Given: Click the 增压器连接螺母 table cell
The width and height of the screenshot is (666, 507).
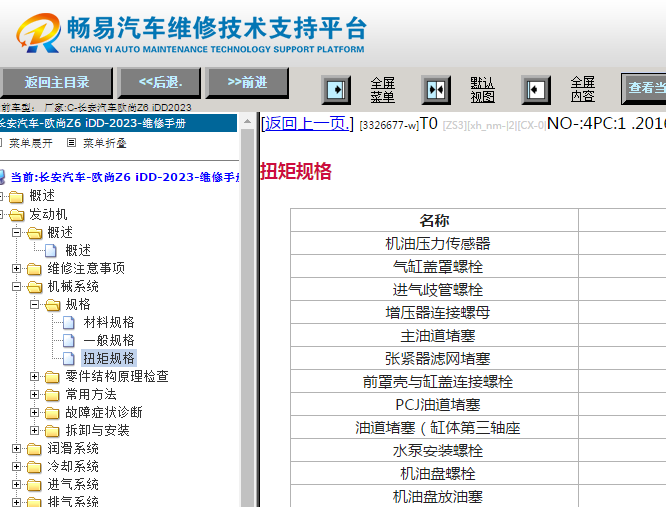Looking at the screenshot, I should 434,313.
